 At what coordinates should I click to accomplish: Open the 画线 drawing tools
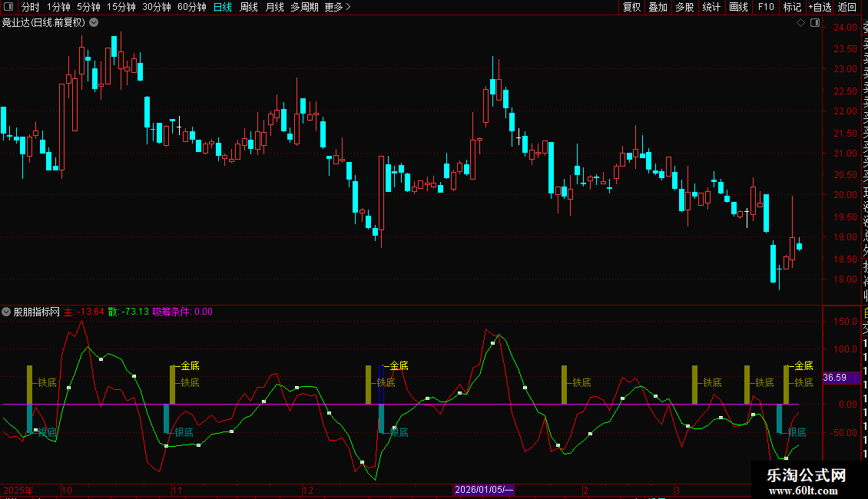pyautogui.click(x=738, y=7)
